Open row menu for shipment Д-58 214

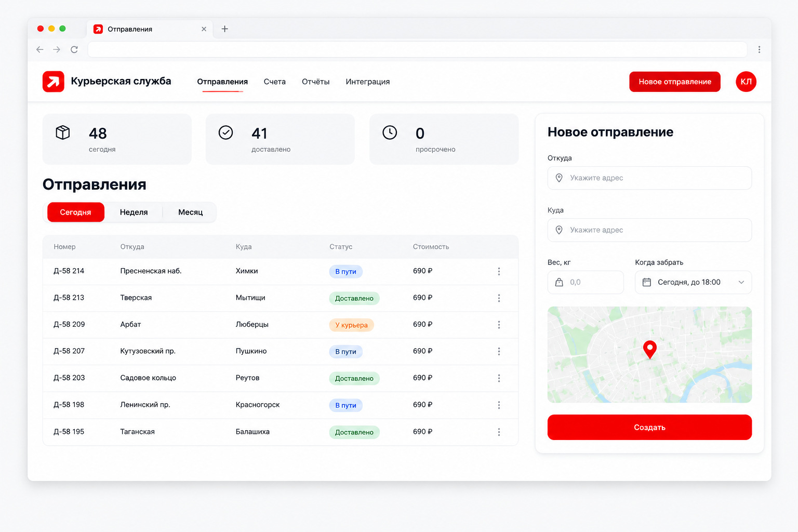tap(499, 271)
